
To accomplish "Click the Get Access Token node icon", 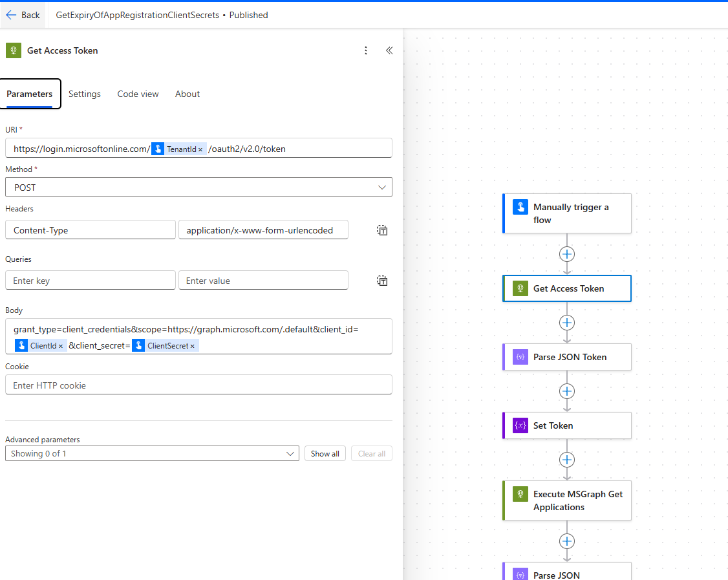I will click(x=520, y=288).
